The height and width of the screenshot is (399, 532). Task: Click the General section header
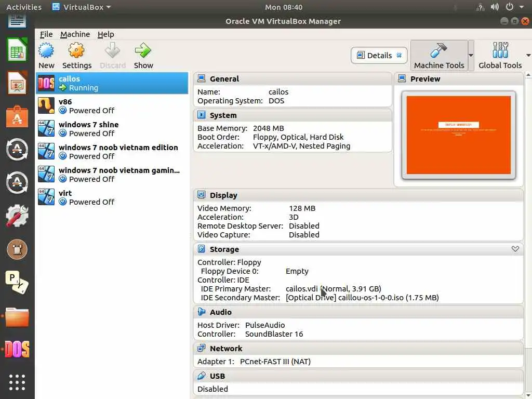tap(292, 79)
